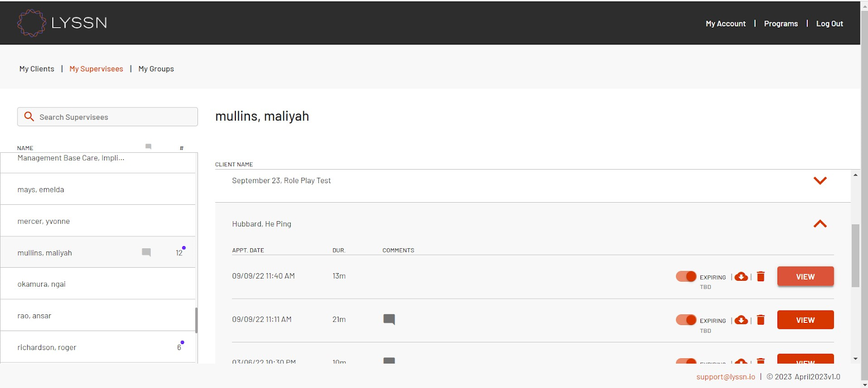Select supervisee mullins, maliyah
868x388 pixels.
tap(98, 252)
